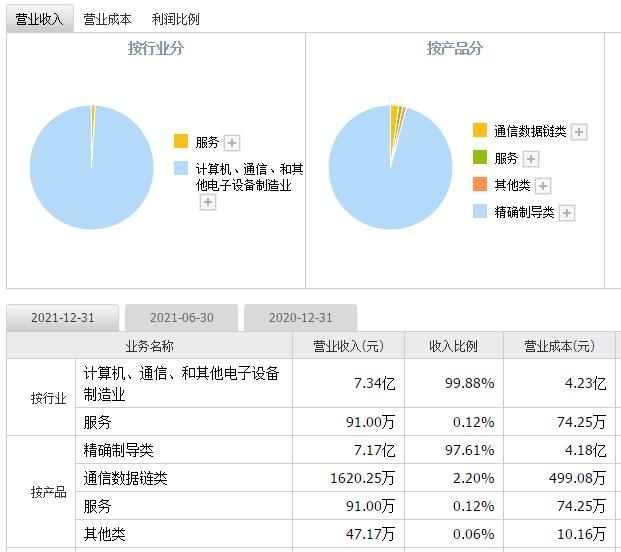Screen dimensions: 621x552
Task: Click the 10.16万 cost value
Action: click(x=581, y=534)
